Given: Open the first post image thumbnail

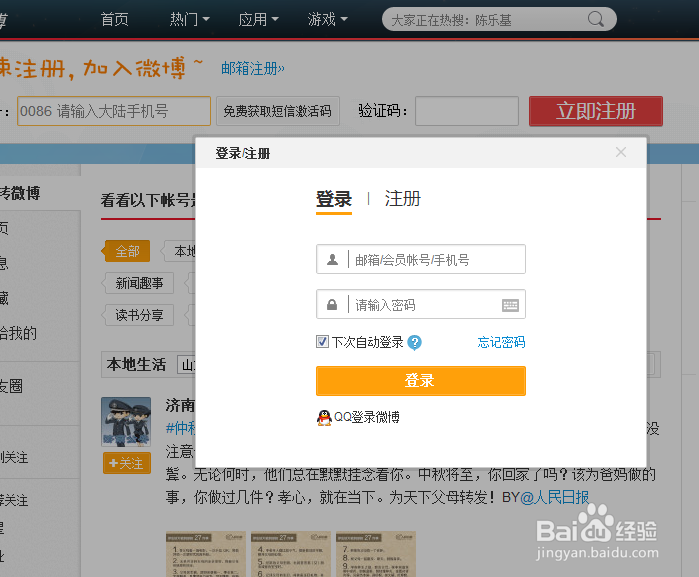Looking at the screenshot, I should (x=206, y=554).
